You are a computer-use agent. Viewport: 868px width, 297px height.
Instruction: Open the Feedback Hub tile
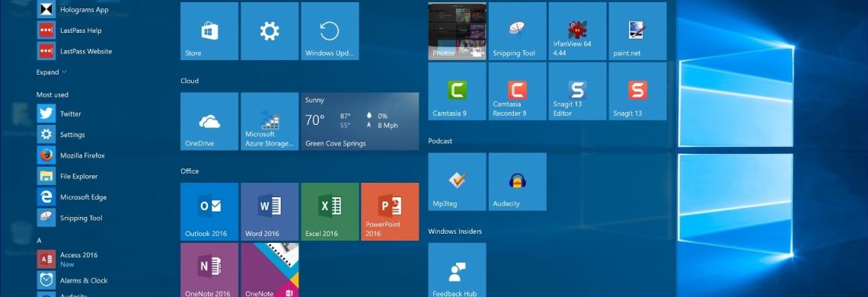[458, 270]
